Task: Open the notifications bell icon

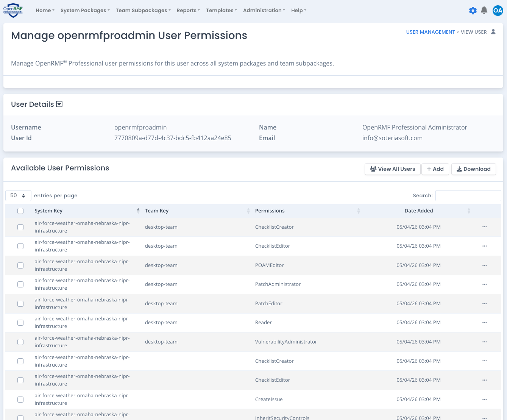Action: pyautogui.click(x=484, y=11)
